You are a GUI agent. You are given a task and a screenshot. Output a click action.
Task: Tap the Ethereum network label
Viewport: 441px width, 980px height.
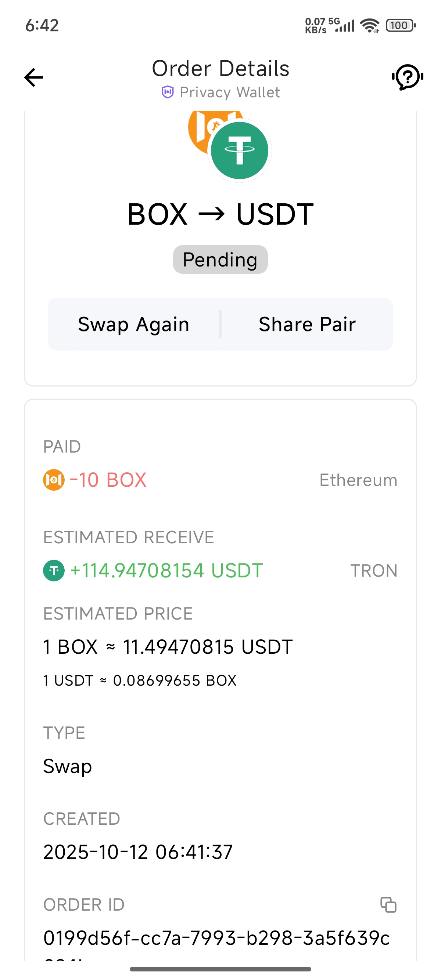(358, 480)
